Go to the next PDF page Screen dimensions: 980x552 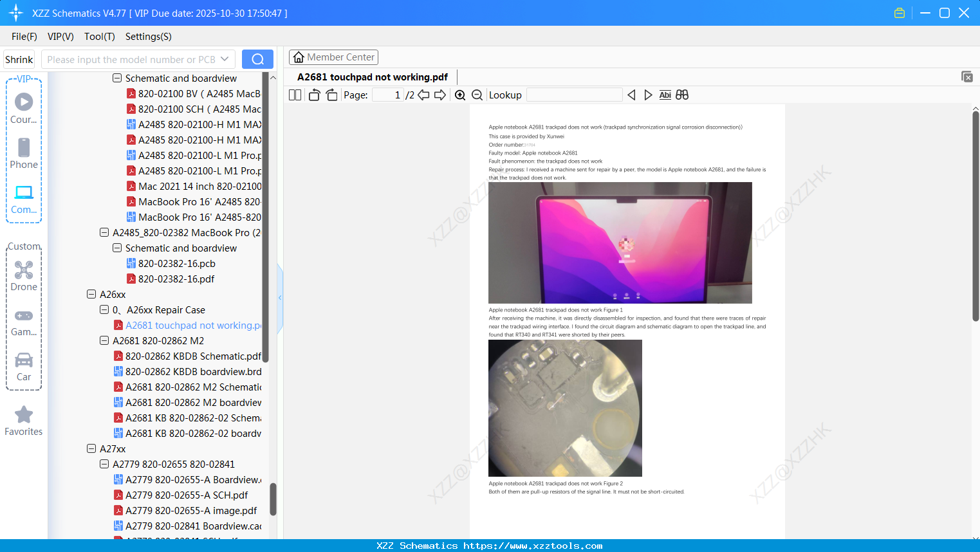[440, 95]
